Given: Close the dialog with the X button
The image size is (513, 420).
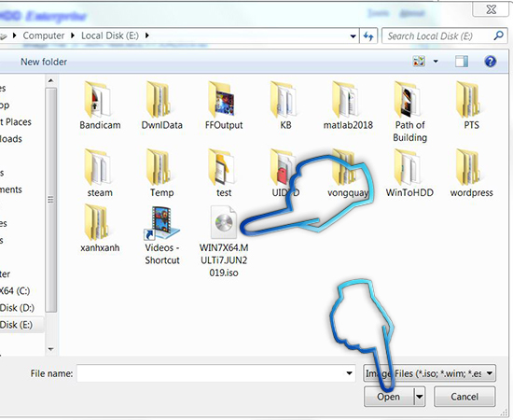Looking at the screenshot, I should tap(491, 9).
